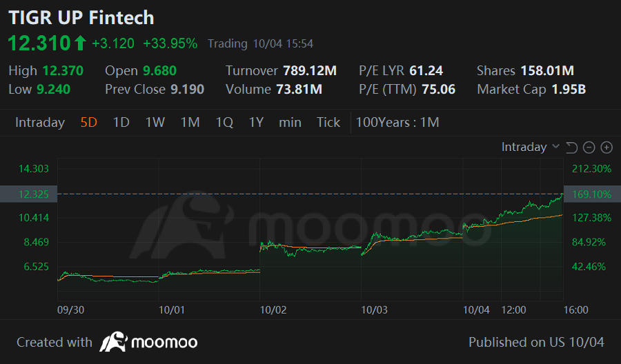Click the 8.469 price axis label
621x364 pixels.
[37, 242]
